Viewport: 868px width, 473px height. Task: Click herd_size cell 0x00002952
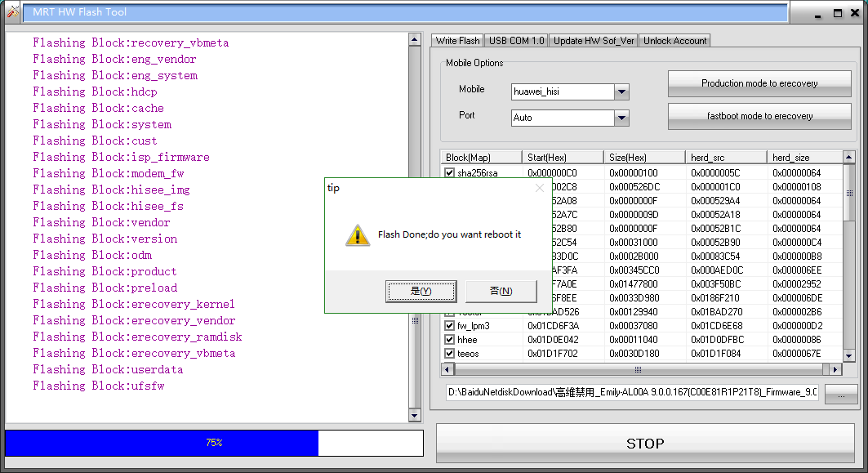coord(797,284)
